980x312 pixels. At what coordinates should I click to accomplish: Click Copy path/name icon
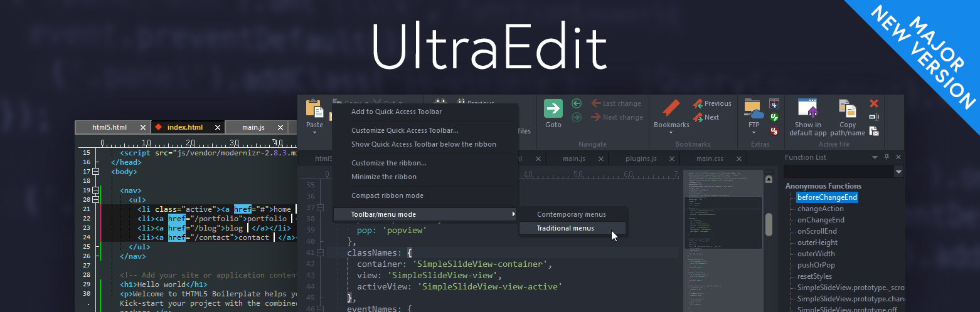click(x=847, y=108)
